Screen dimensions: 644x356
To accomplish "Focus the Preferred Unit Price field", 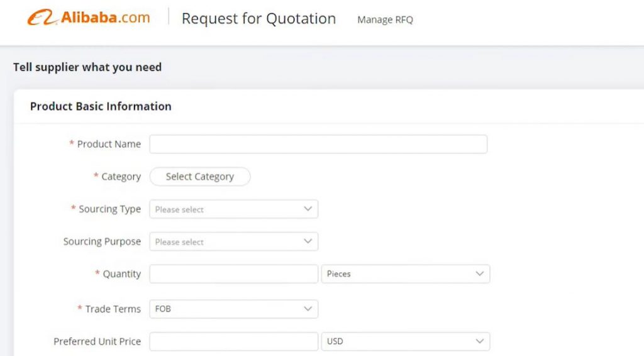I will click(233, 342).
